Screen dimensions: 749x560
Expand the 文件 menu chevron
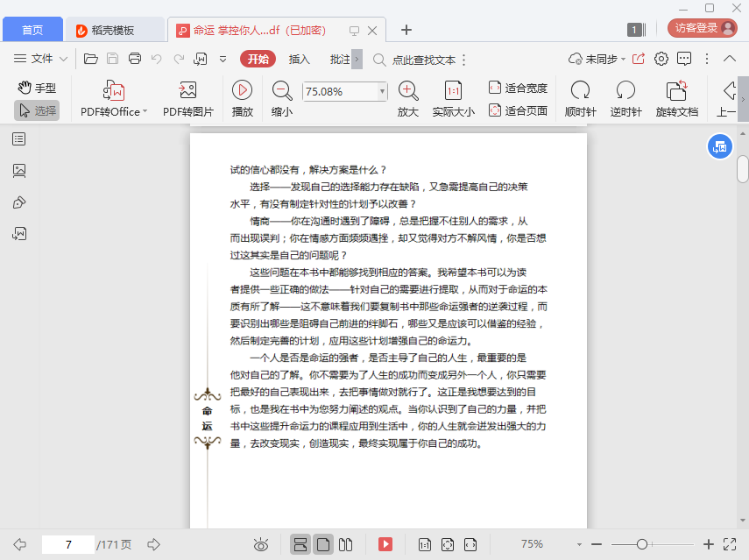(x=64, y=60)
